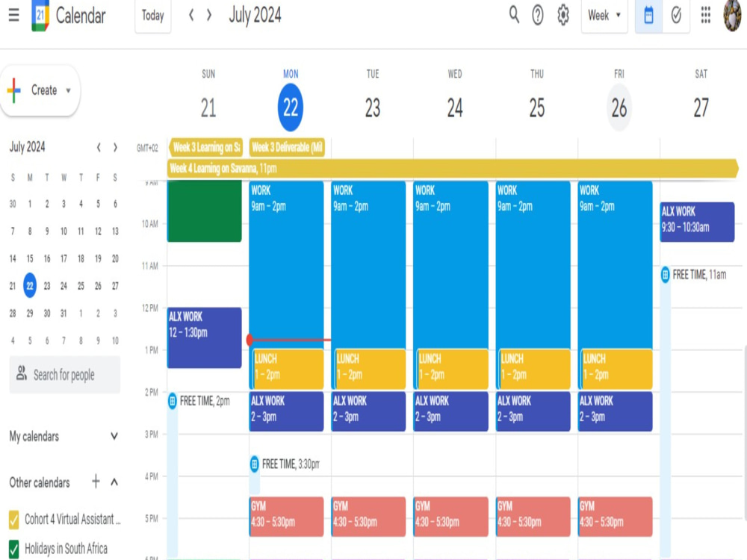Open Week 4 Learning on Savanna event
Viewport: 747px width, 560px height.
[453, 168]
